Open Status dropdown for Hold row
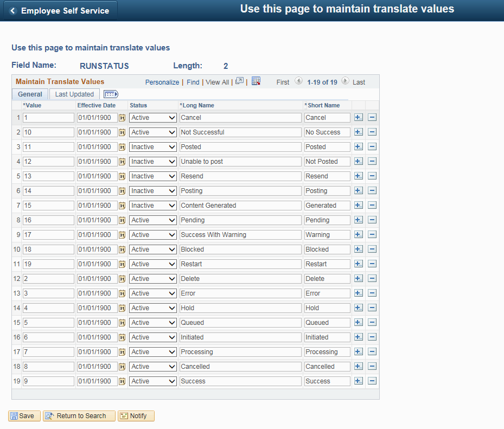Viewport: 504px width, 429px height. [152, 308]
